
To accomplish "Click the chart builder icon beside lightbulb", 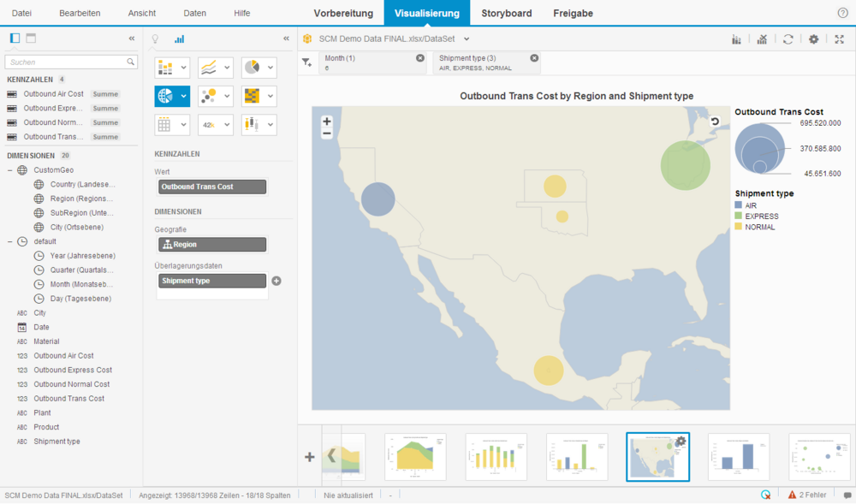I will click(179, 39).
